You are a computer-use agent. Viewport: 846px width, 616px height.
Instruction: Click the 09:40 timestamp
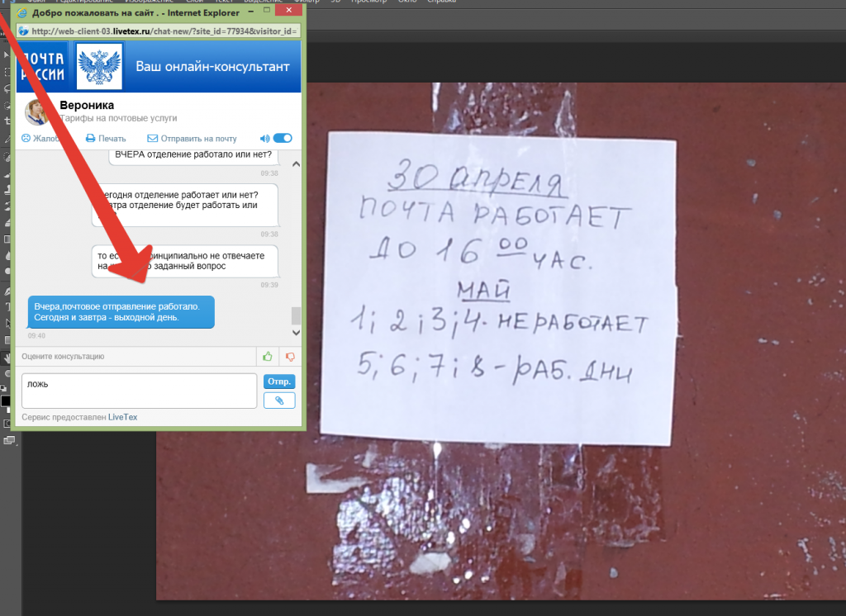[36, 335]
